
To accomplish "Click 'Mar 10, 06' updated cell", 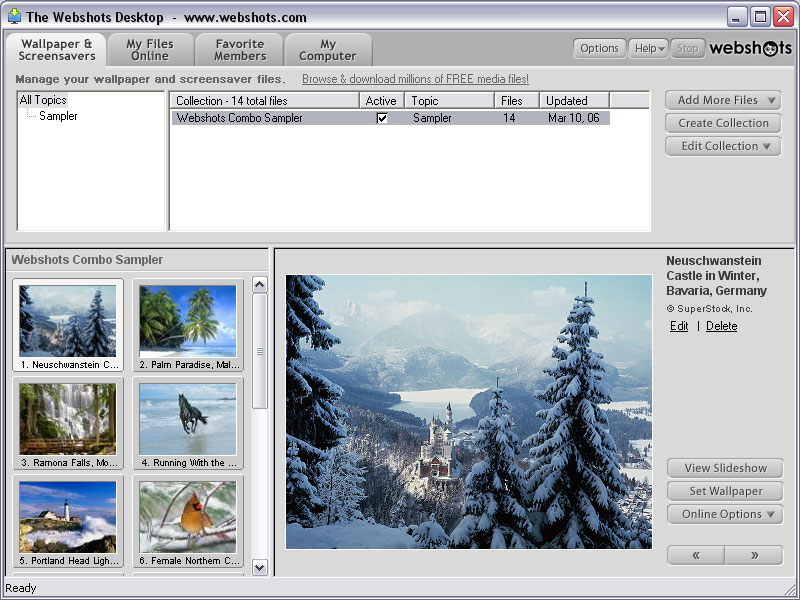I will click(x=573, y=118).
